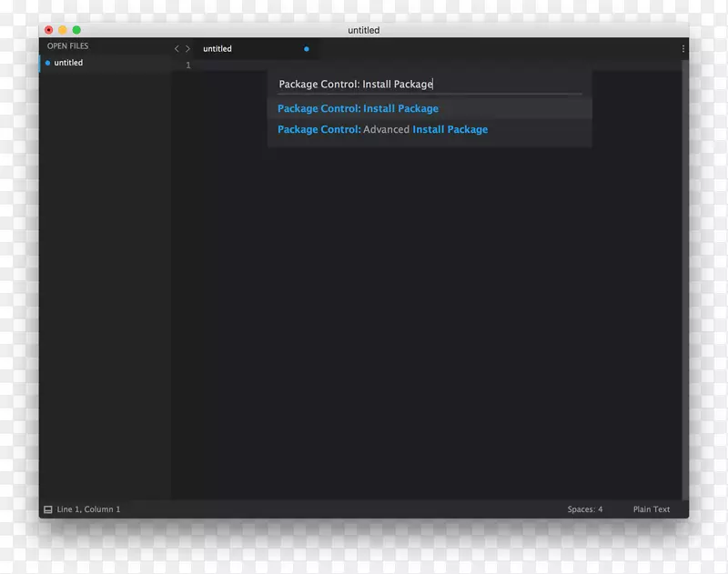Toggle the panel icon in the status bar
The image size is (728, 574).
tap(47, 509)
